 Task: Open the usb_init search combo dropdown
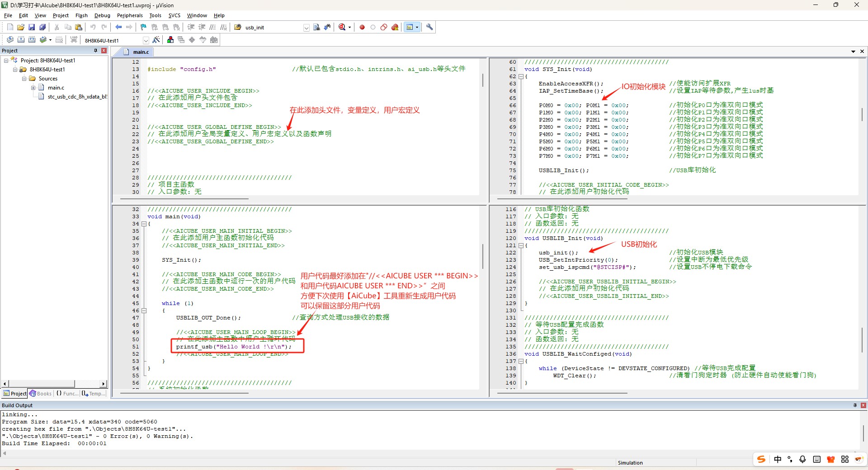306,28
